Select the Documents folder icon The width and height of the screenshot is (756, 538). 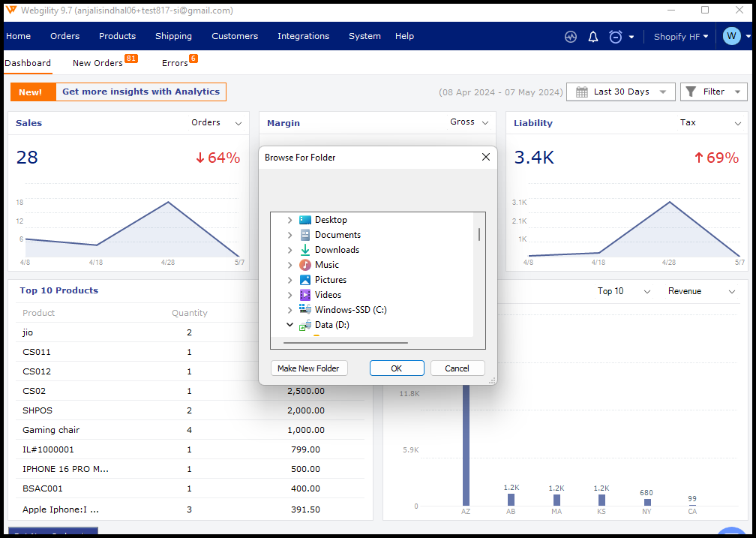coord(305,235)
